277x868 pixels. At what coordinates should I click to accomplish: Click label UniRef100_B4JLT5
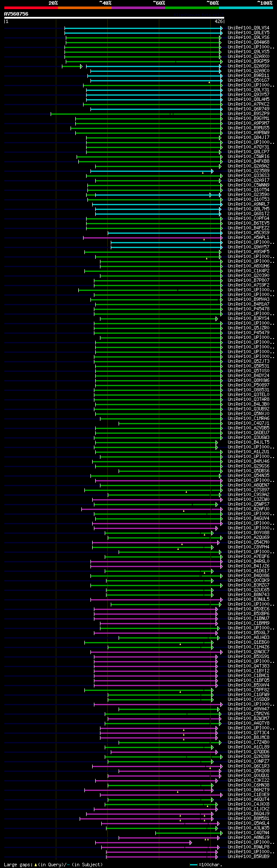point(248,442)
